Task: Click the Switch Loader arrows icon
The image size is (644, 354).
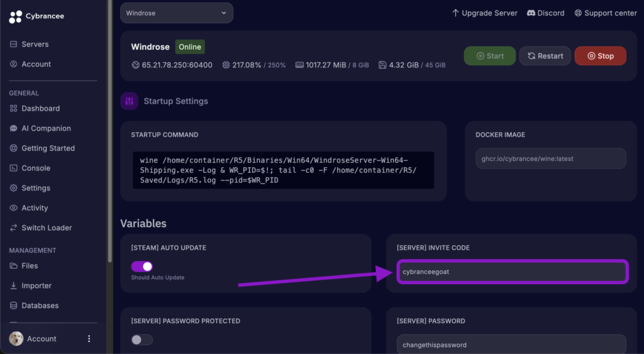Action: click(x=14, y=228)
